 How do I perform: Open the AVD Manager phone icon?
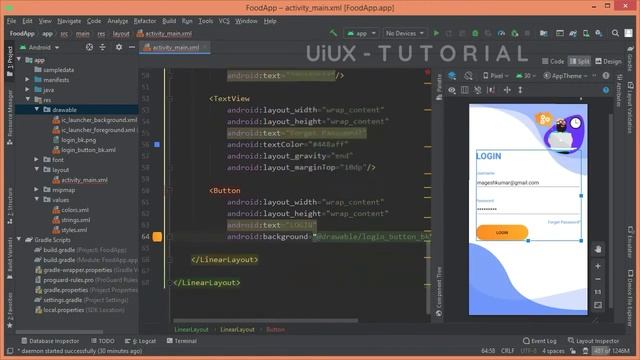point(586,33)
